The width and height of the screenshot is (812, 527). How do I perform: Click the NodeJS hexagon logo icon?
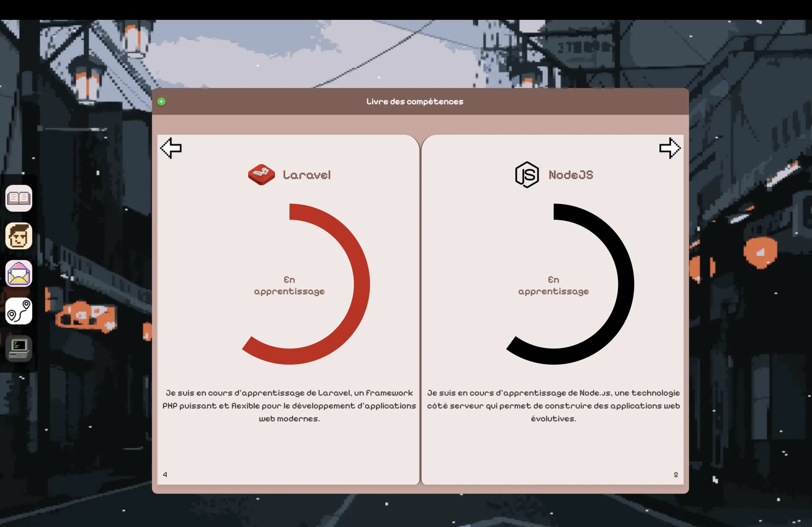click(x=527, y=175)
